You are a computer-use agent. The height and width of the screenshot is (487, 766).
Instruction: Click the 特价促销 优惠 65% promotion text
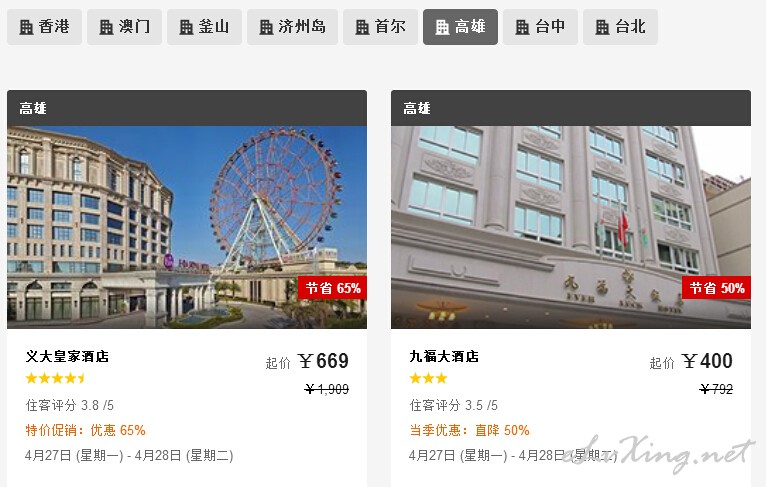pyautogui.click(x=85, y=430)
